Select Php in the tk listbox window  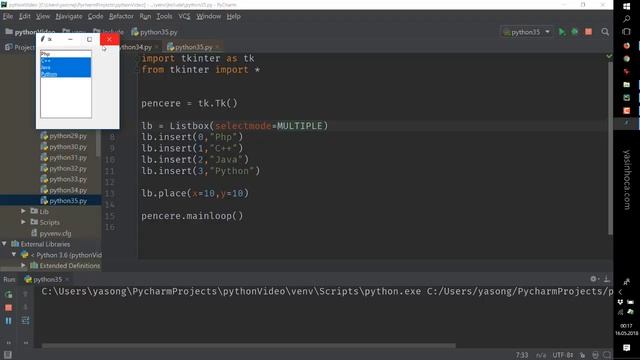[66, 54]
